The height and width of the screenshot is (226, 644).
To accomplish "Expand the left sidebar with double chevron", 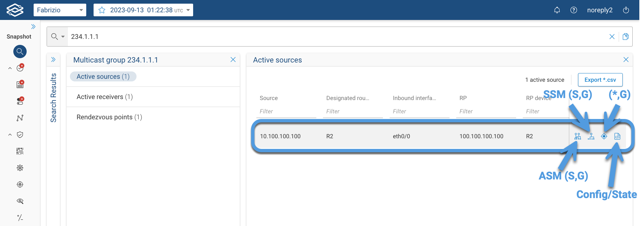I will [x=33, y=27].
